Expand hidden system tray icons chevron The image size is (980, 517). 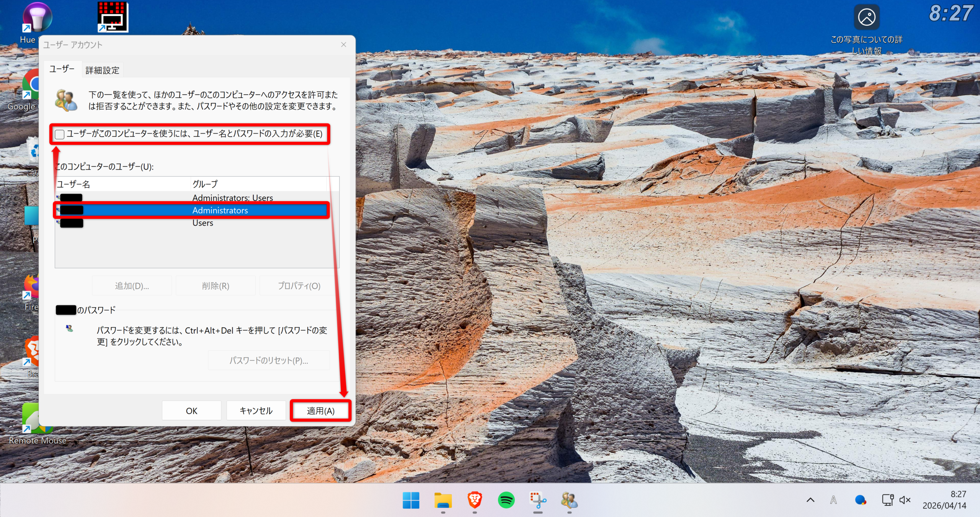810,500
